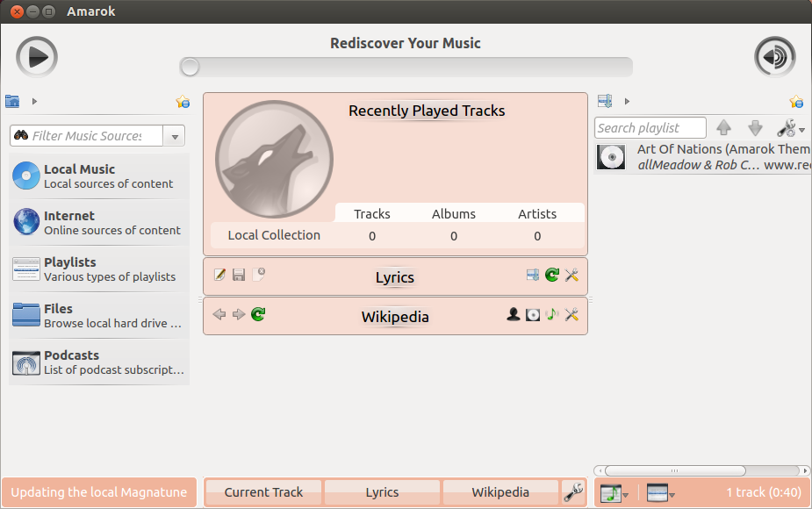812x509 pixels.
Task: Open the media sources bookmarks star icon
Action: click(x=183, y=102)
